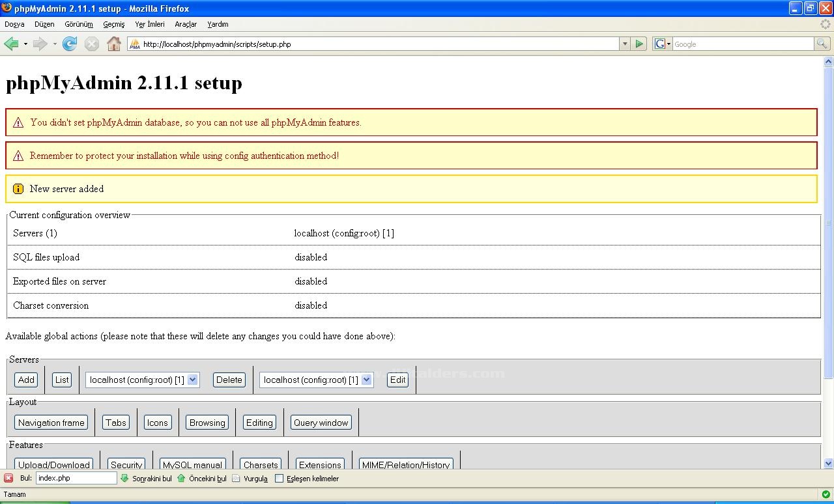Open the Geçmiş menu
This screenshot has width=834, height=504.
click(113, 23)
